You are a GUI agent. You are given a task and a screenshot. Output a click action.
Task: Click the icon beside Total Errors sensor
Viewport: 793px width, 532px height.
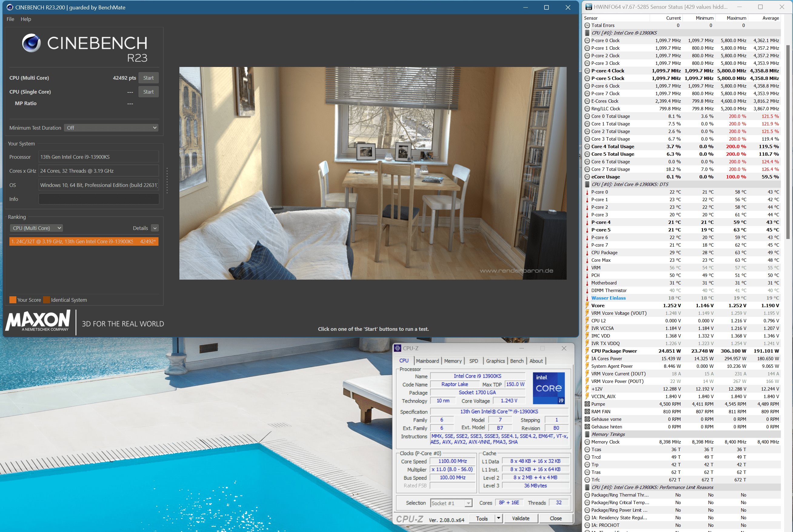(x=587, y=25)
